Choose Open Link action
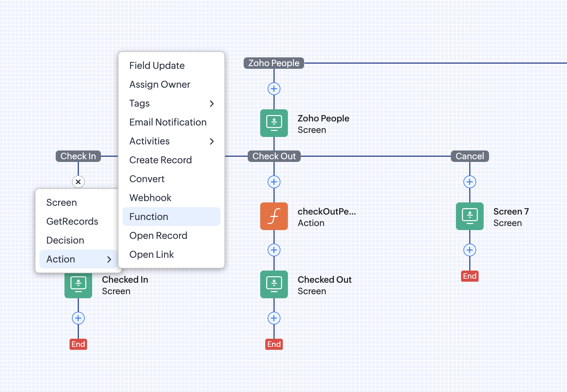Viewport: 567px width, 392px height. pos(171,254)
